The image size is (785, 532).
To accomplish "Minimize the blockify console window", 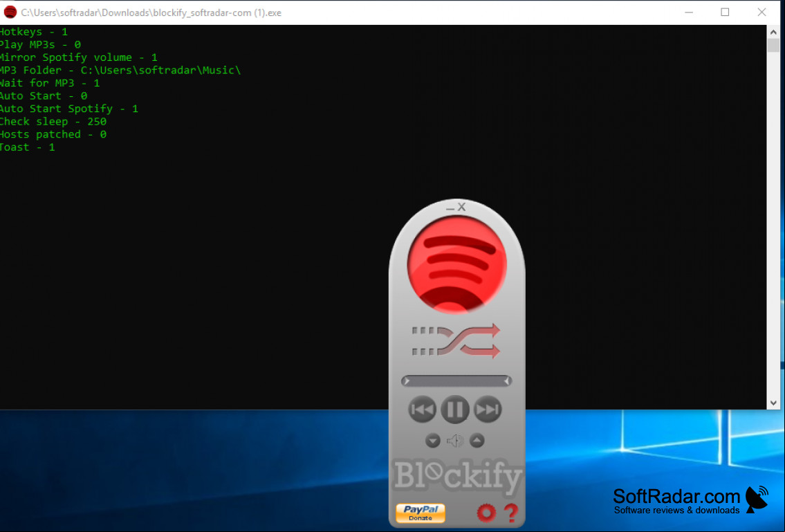I will point(689,12).
